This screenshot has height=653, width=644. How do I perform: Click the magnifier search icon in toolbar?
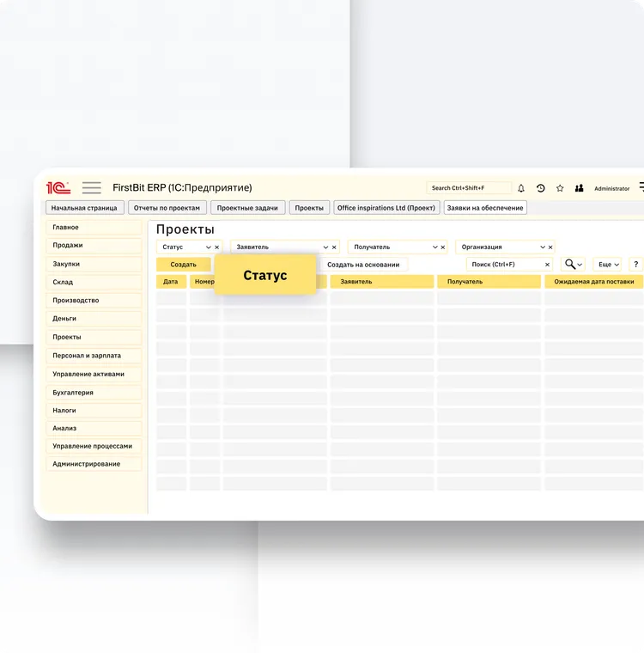point(569,265)
